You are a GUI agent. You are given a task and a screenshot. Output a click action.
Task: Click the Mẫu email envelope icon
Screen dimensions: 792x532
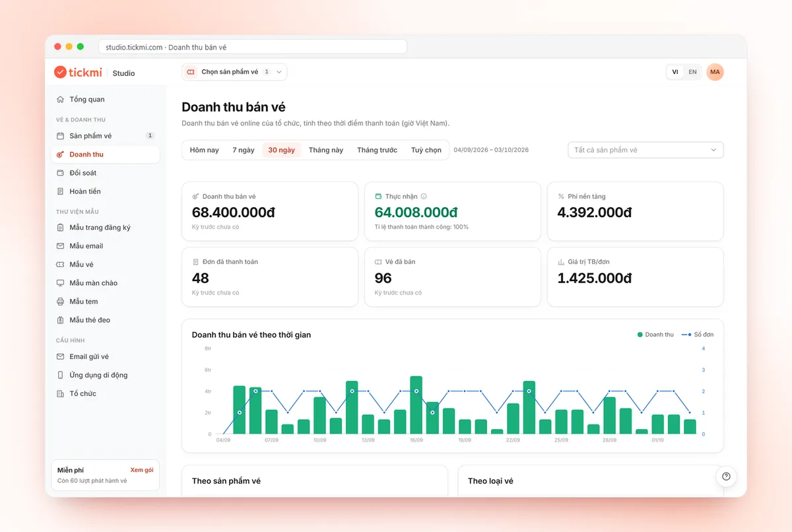coord(61,246)
